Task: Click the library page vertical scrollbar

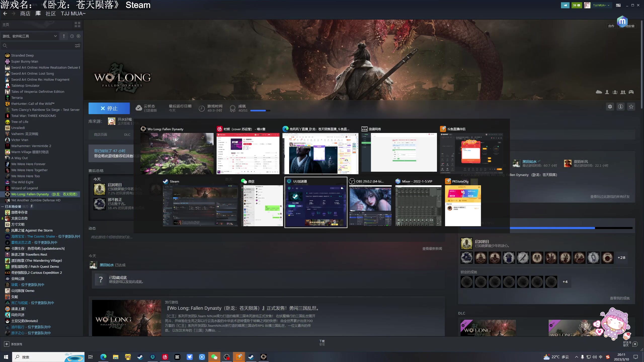Action: 641,64
